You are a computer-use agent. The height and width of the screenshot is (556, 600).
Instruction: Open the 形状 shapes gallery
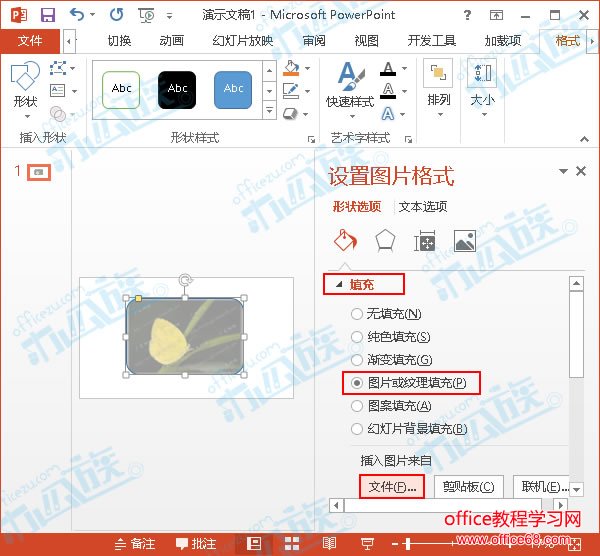25,90
